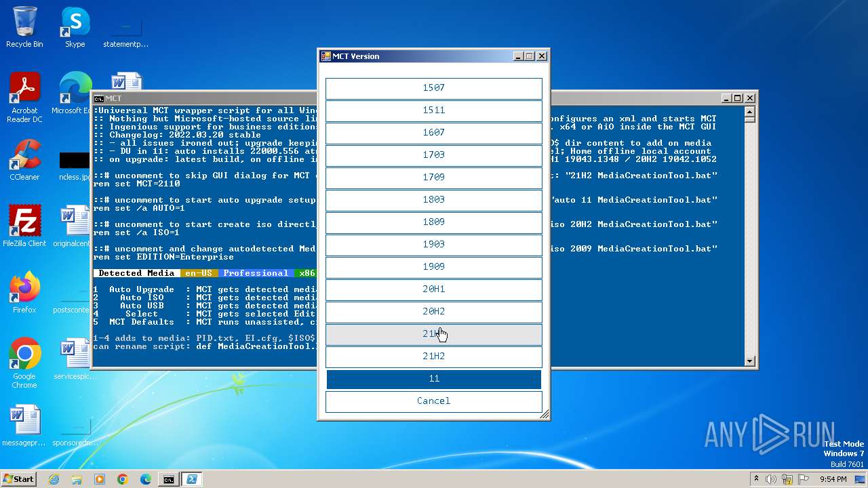The height and width of the screenshot is (488, 868).
Task: Open Action Center flag icon
Action: 804,479
